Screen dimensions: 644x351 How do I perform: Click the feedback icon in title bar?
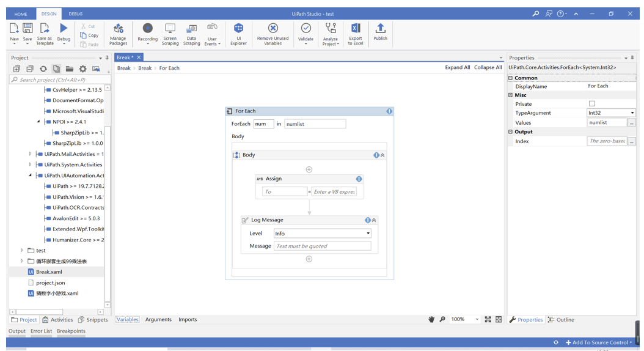549,13
